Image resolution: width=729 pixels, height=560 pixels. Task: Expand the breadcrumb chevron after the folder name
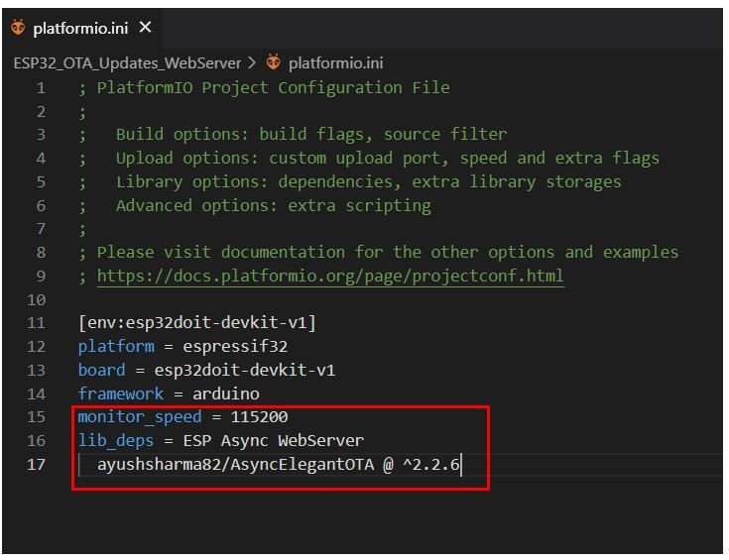coord(252,62)
